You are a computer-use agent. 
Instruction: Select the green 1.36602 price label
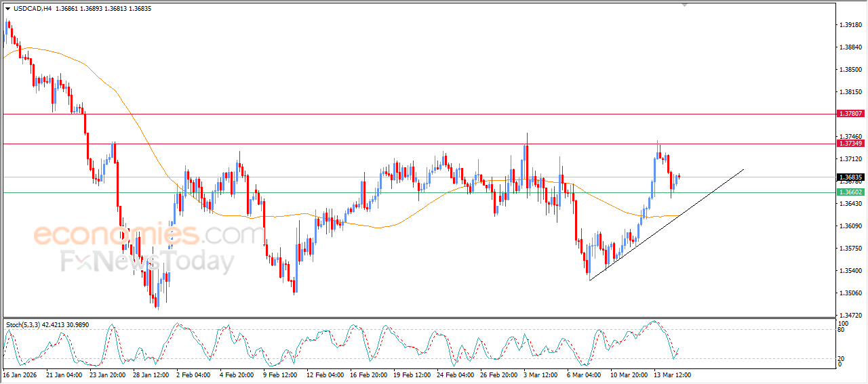(x=850, y=192)
